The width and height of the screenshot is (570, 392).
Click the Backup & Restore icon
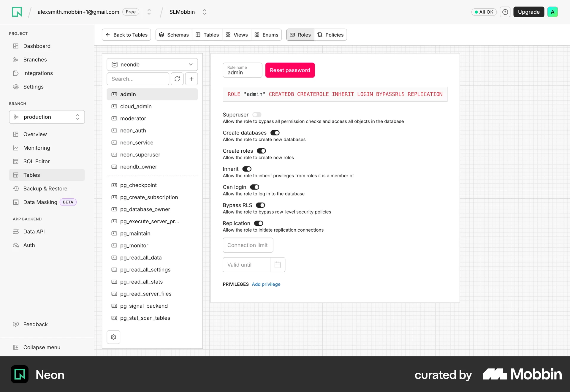coord(16,189)
